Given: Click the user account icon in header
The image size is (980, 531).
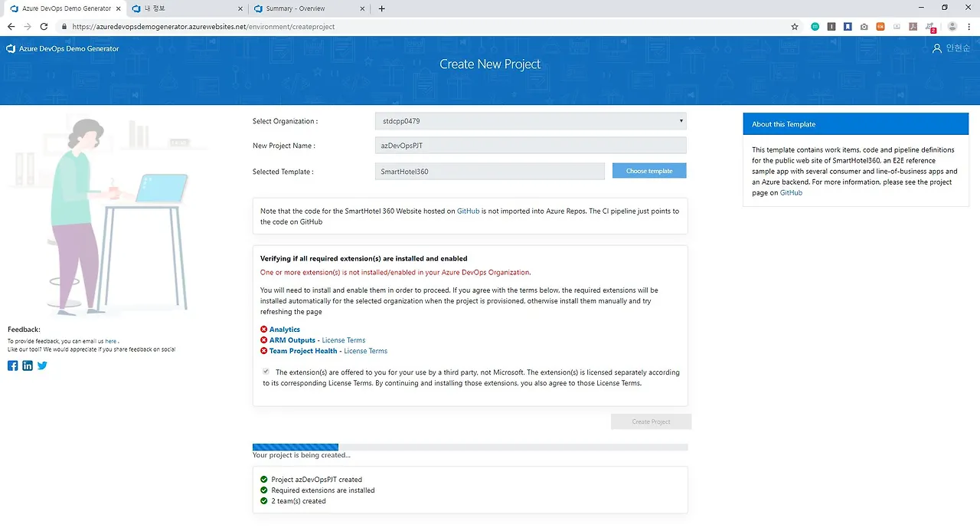Looking at the screenshot, I should [x=937, y=48].
